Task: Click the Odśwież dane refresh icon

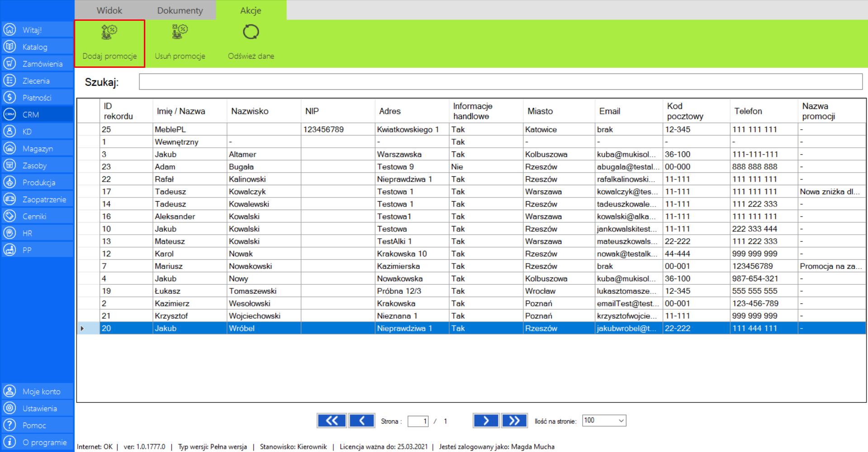Action: (251, 32)
